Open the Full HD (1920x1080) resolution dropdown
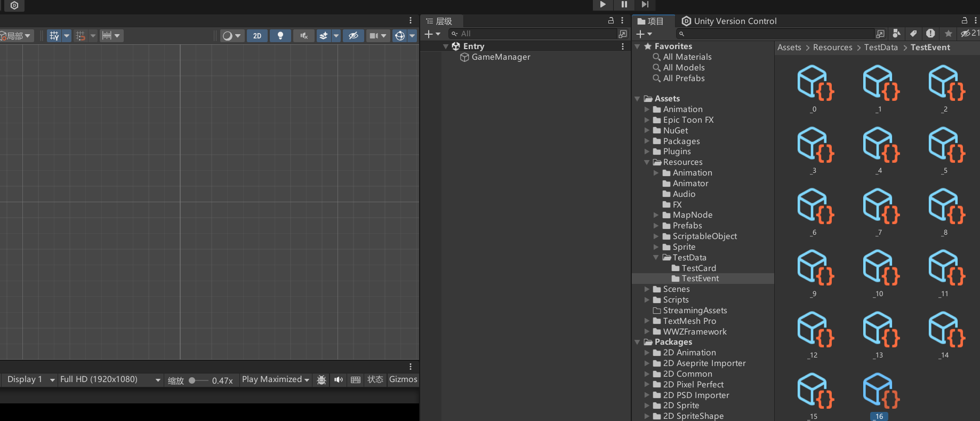 [110, 379]
